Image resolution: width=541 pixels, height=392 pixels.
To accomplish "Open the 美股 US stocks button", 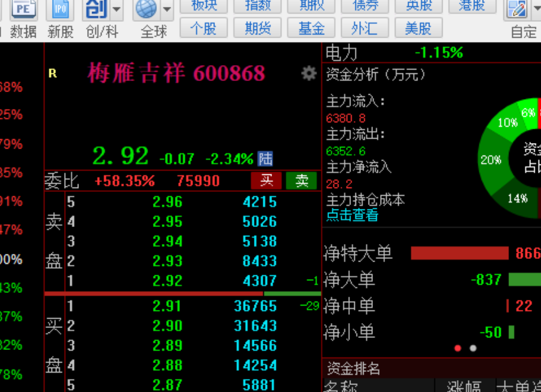I will click(419, 28).
